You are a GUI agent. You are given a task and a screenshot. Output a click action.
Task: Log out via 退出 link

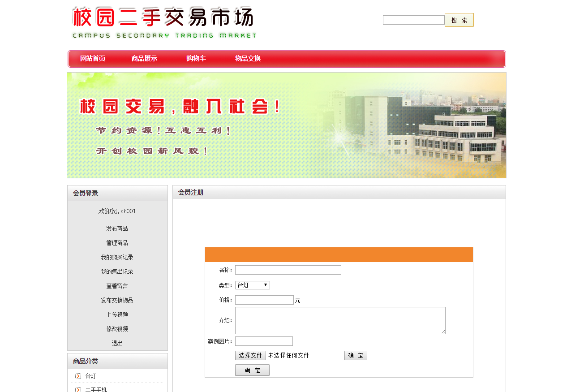pyautogui.click(x=117, y=343)
